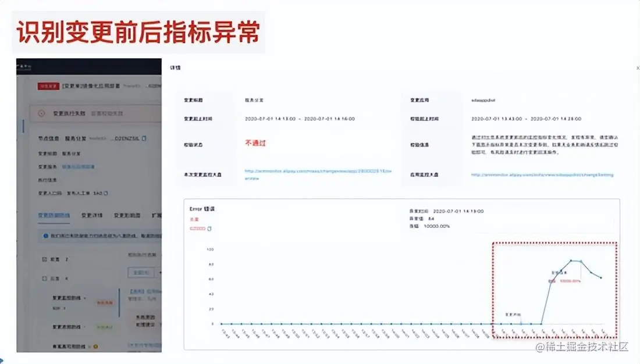The height and width of the screenshot is (364, 640).
Task: Click the warning icon in 变更执行失败 banner
Action: tap(41, 113)
